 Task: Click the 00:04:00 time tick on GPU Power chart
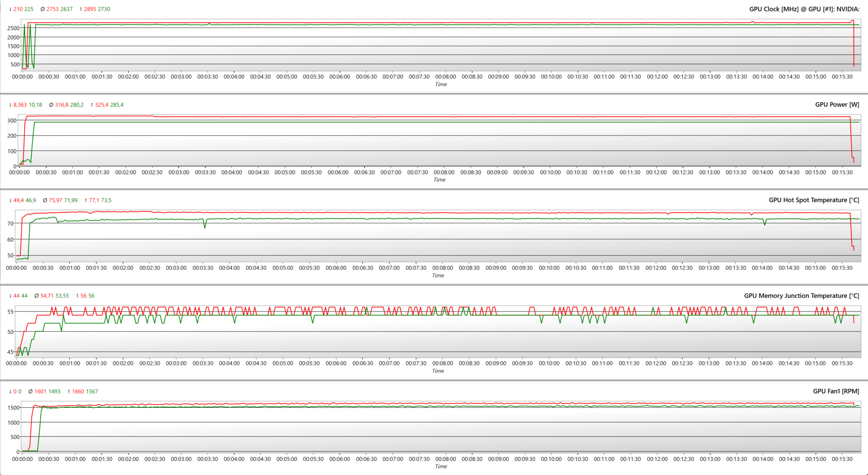232,173
